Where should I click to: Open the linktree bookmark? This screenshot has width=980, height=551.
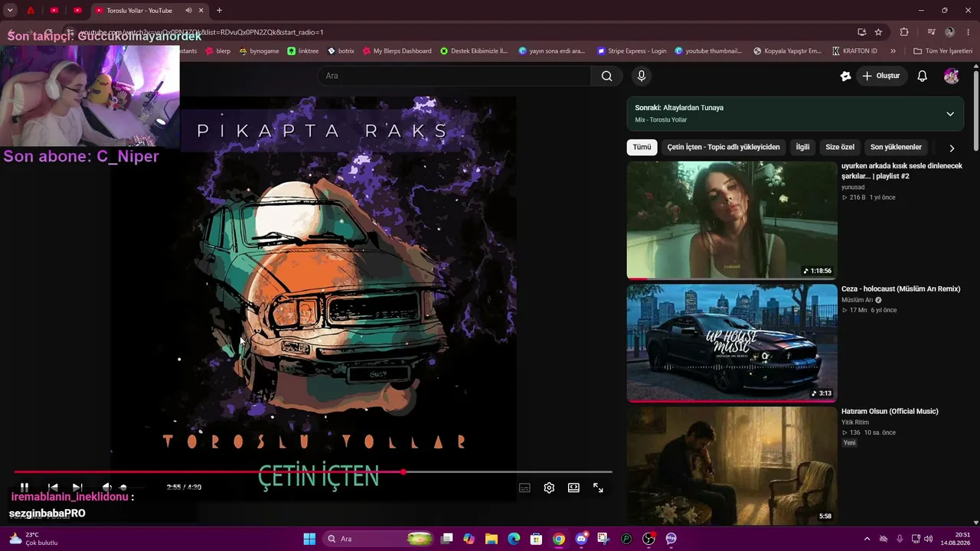pos(303,51)
